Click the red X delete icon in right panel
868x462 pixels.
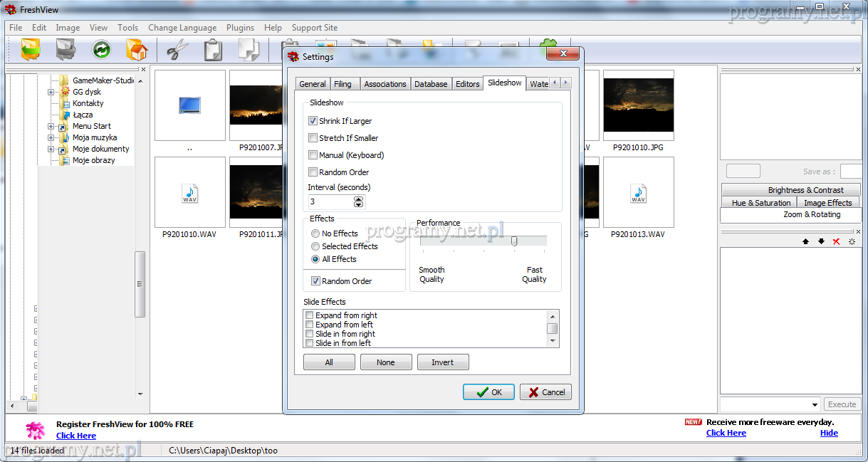tap(836, 241)
